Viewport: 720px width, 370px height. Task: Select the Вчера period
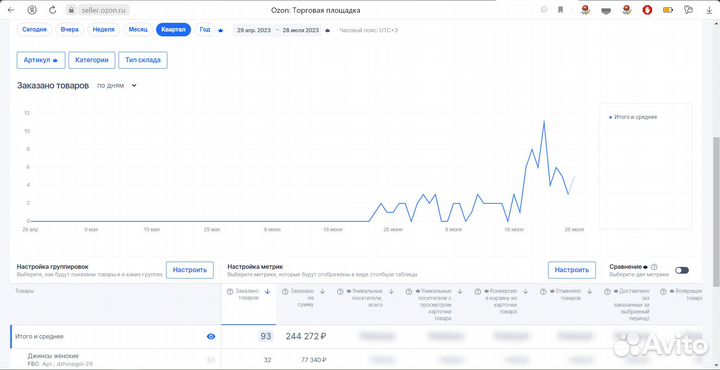click(x=69, y=30)
